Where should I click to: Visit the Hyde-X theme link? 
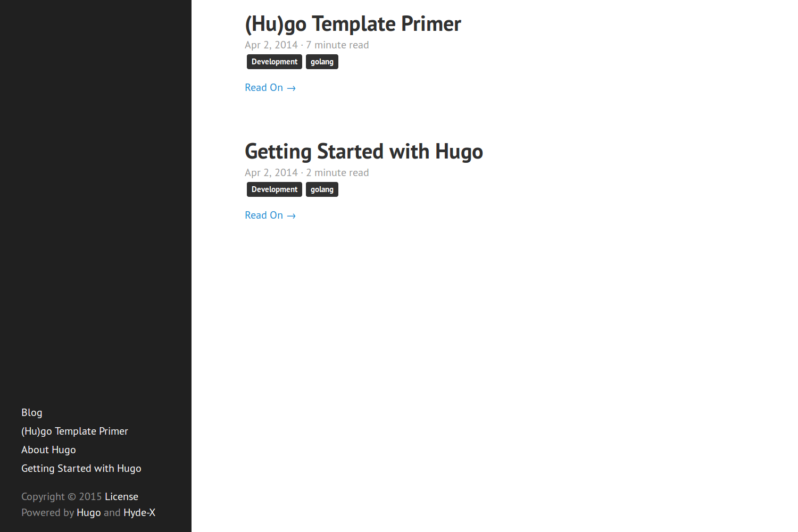point(139,513)
